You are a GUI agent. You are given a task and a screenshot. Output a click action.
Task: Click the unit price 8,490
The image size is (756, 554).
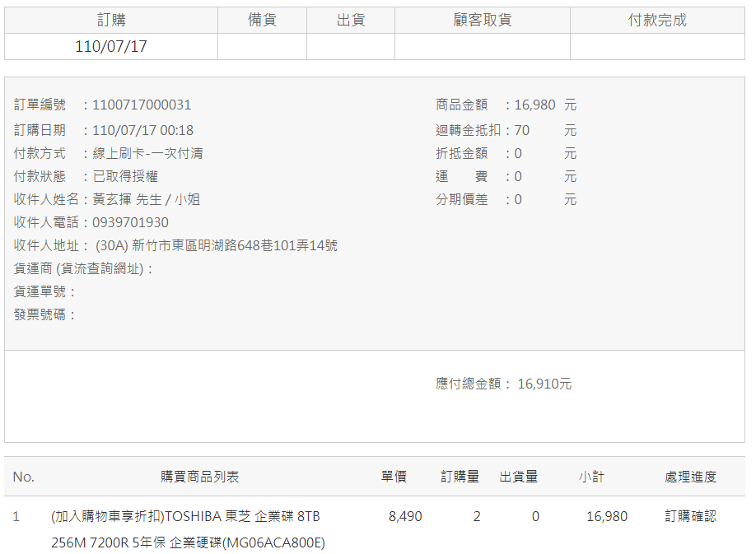(x=405, y=516)
